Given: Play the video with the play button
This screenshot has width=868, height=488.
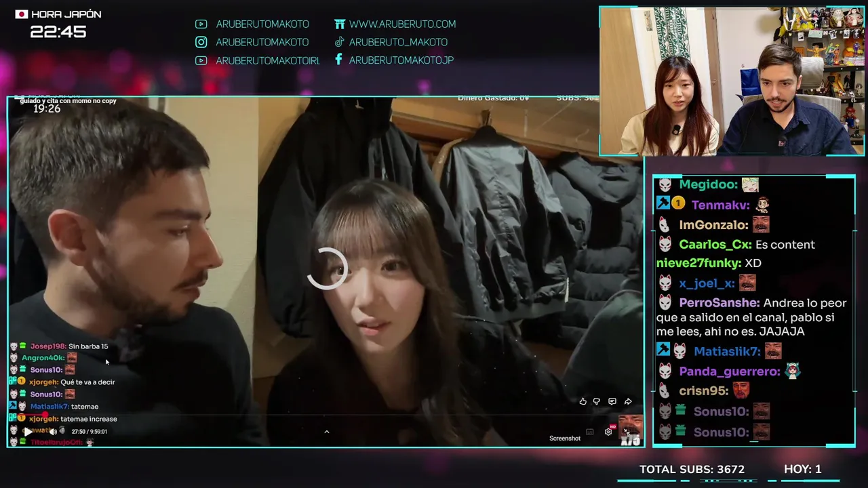Looking at the screenshot, I should [x=27, y=432].
